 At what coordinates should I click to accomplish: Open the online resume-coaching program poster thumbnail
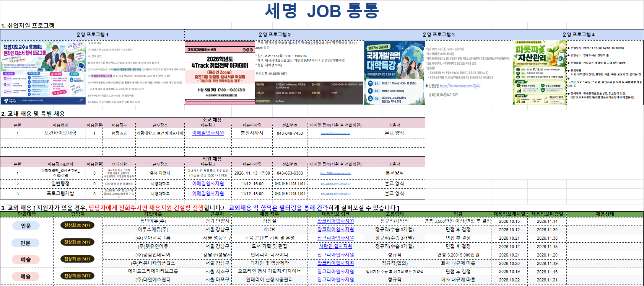(43, 72)
